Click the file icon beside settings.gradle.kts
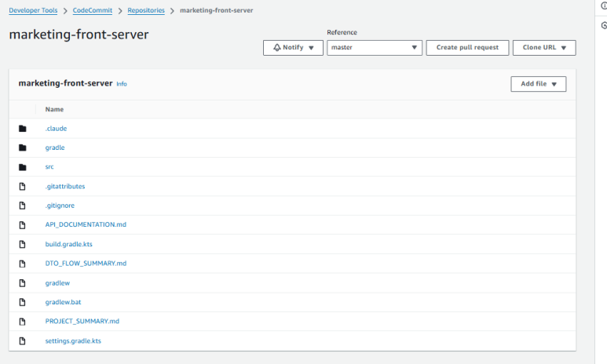The width and height of the screenshot is (607, 364). (x=22, y=340)
